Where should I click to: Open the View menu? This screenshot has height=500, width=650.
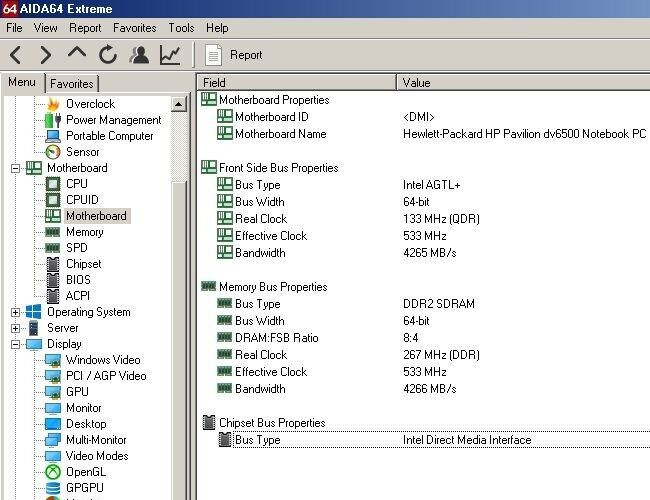[45, 28]
